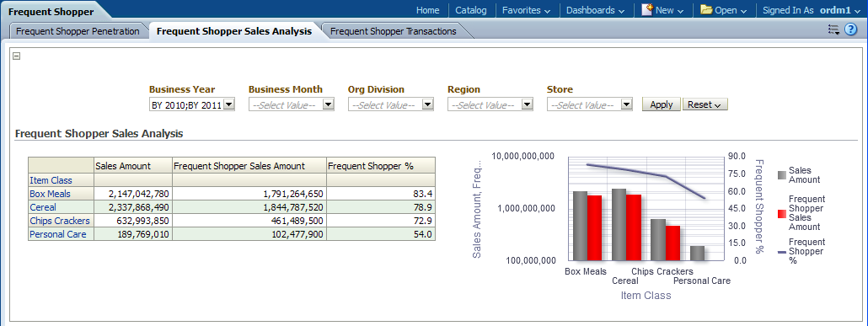This screenshot has width=868, height=326.
Task: Switch to Frequent Shopper Transactions tab
Action: tap(394, 31)
